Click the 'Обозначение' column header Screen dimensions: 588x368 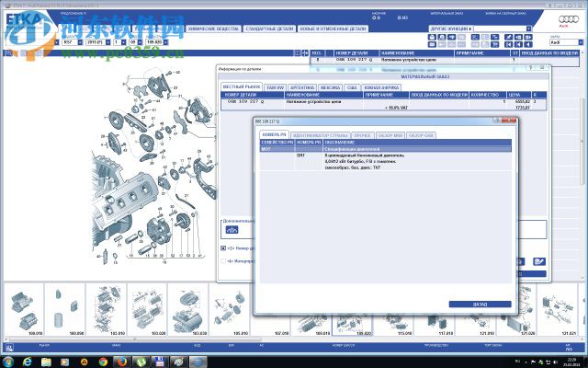[x=417, y=143]
